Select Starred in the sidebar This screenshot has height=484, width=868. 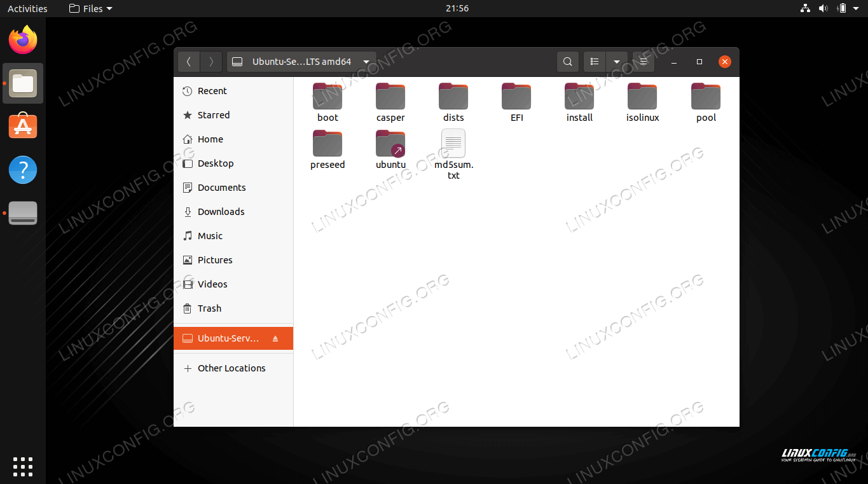(233, 115)
